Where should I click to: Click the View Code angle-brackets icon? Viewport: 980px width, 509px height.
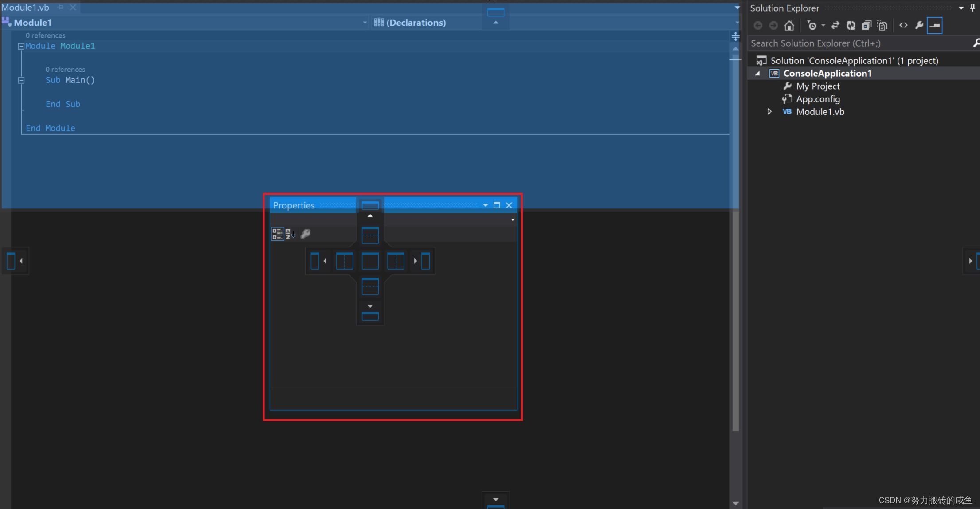[x=903, y=25]
